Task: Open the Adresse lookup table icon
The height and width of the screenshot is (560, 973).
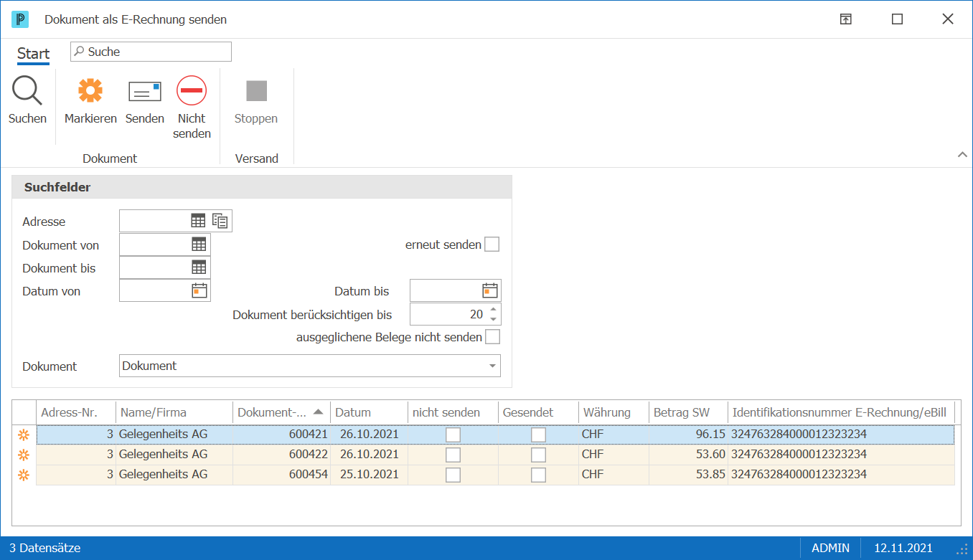Action: pyautogui.click(x=198, y=221)
